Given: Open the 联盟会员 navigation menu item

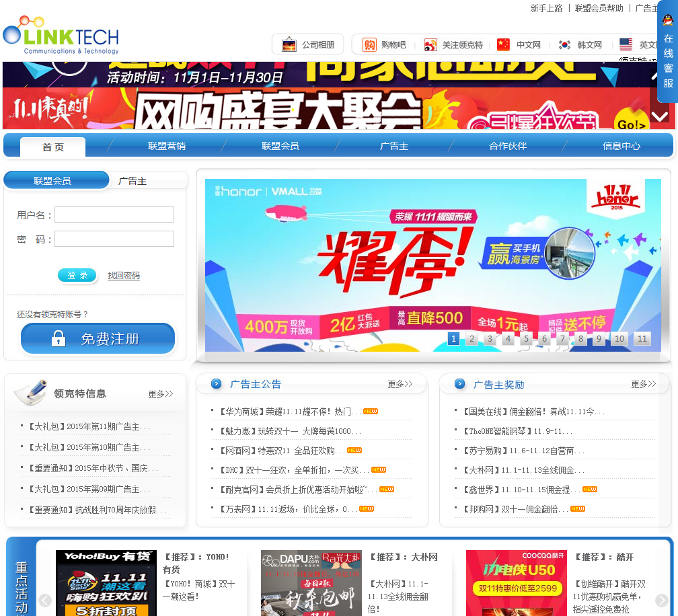Looking at the screenshot, I should 280,146.
